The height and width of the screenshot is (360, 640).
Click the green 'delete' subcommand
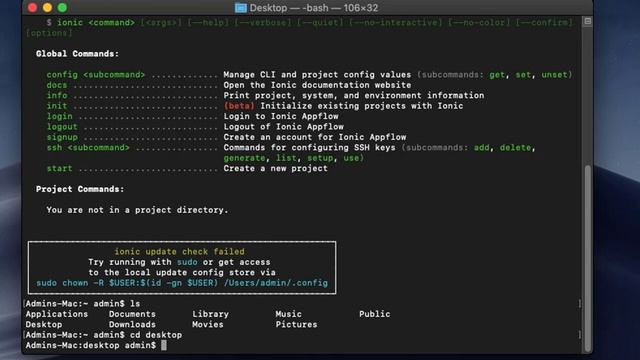[516, 148]
